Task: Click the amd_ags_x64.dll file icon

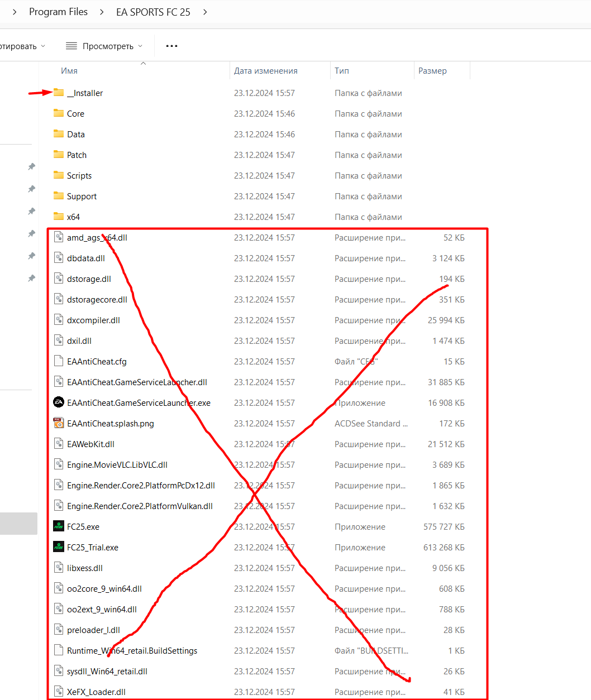Action: (59, 237)
